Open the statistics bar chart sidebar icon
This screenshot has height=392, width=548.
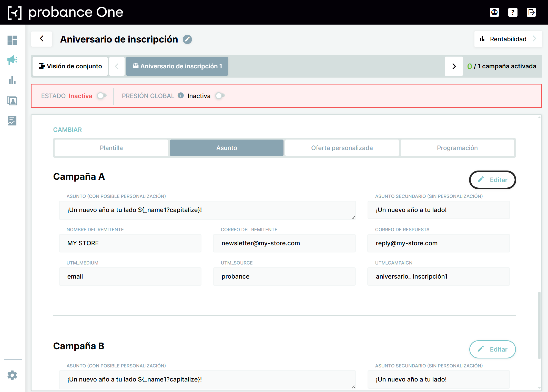point(12,80)
